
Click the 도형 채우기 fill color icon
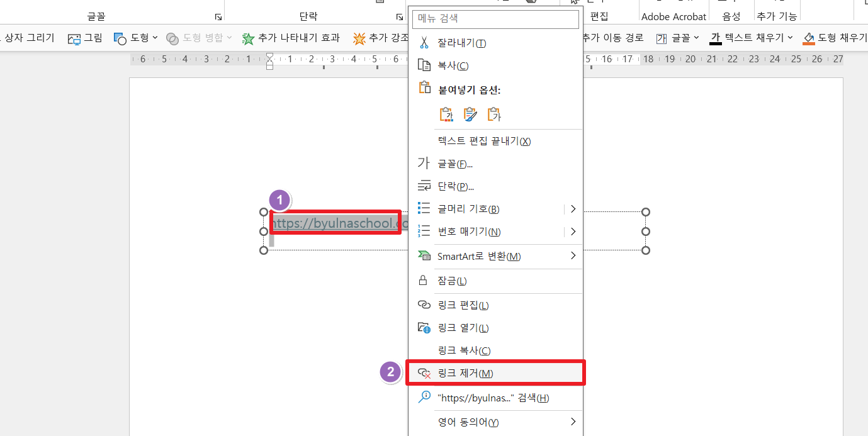tap(809, 38)
